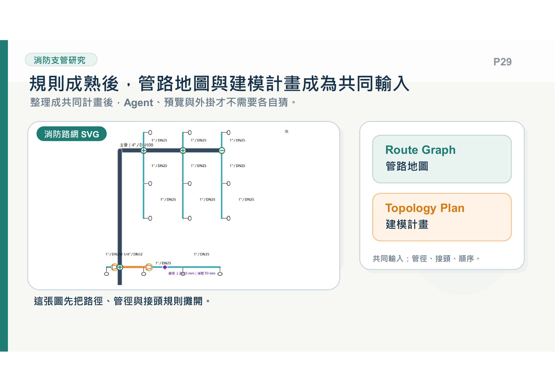Click the dark vertical main trunk pipe

(120, 217)
